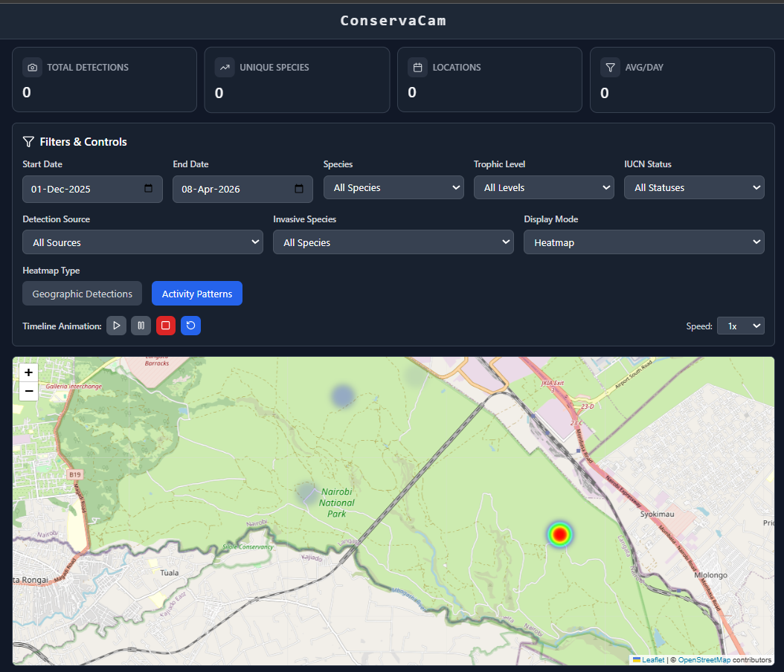The image size is (784, 672).
Task: Reset the timeline animation
Action: 190,326
